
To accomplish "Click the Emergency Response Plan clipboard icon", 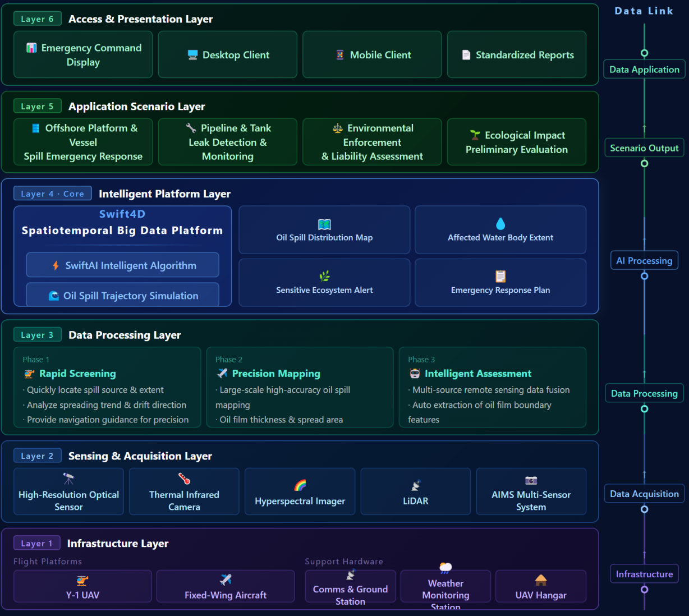I will [x=500, y=277].
